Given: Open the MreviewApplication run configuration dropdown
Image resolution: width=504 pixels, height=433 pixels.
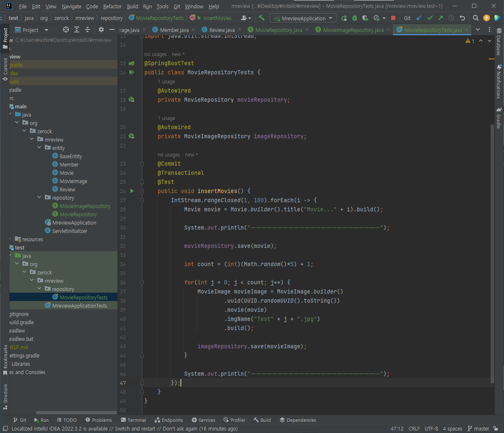Looking at the screenshot, I should [303, 18].
